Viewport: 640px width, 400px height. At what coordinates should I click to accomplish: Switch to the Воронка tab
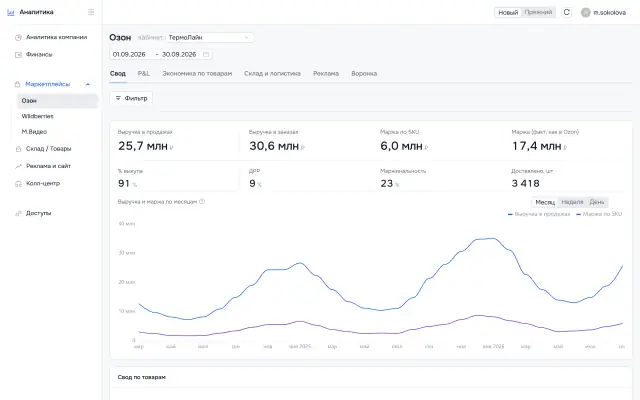pos(364,74)
